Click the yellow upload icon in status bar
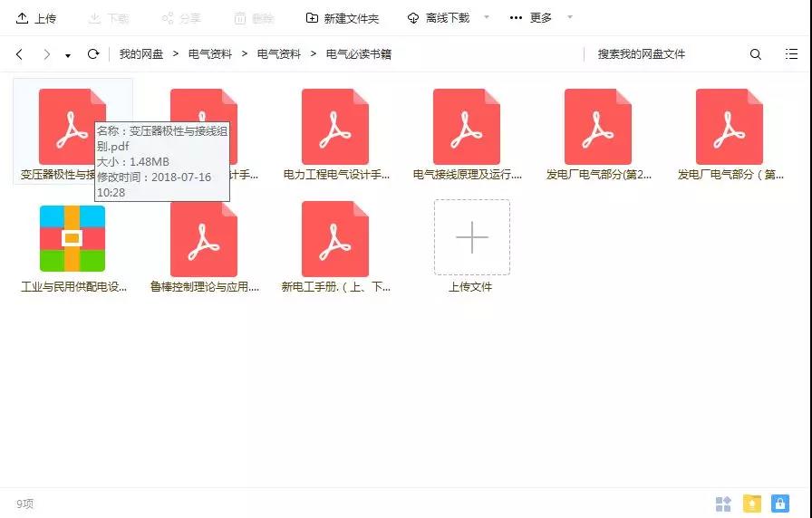 click(x=751, y=504)
